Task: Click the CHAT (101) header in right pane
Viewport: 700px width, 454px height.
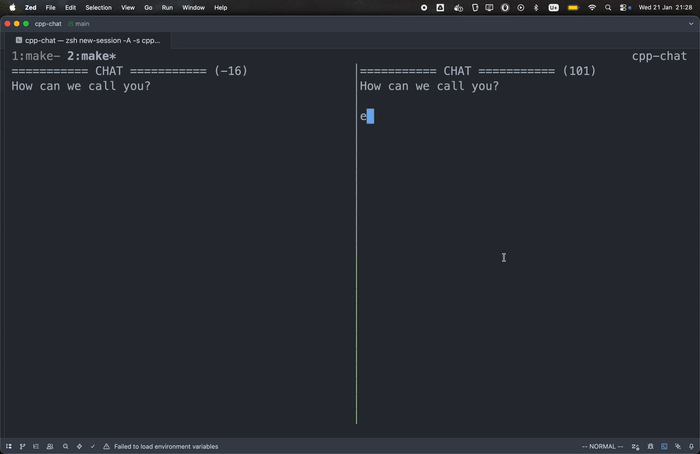Action: [x=478, y=71]
